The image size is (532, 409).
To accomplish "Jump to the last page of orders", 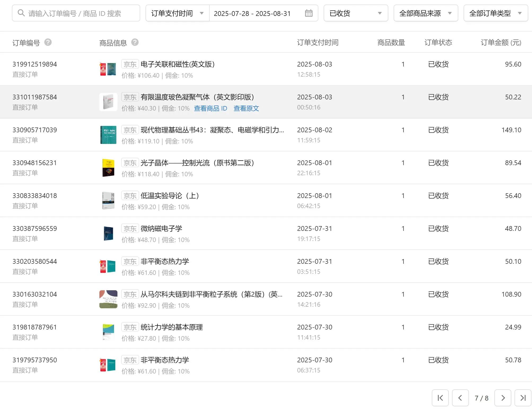I will coord(523,398).
